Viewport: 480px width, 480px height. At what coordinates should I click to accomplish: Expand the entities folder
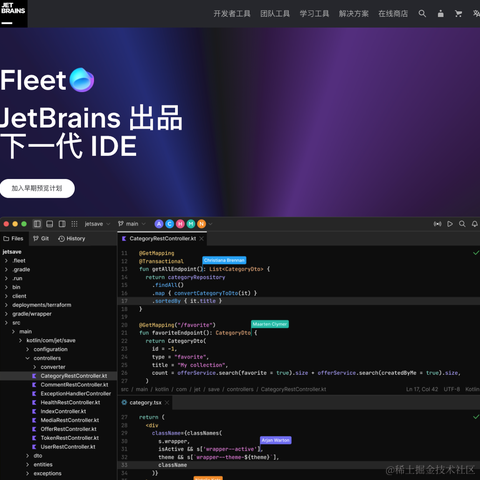click(x=27, y=465)
